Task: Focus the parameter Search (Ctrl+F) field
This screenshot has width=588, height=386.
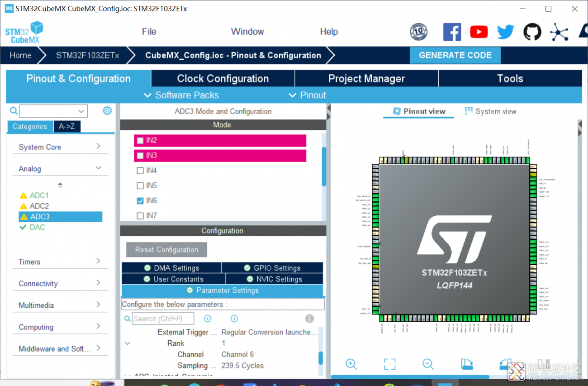Action: pos(163,319)
